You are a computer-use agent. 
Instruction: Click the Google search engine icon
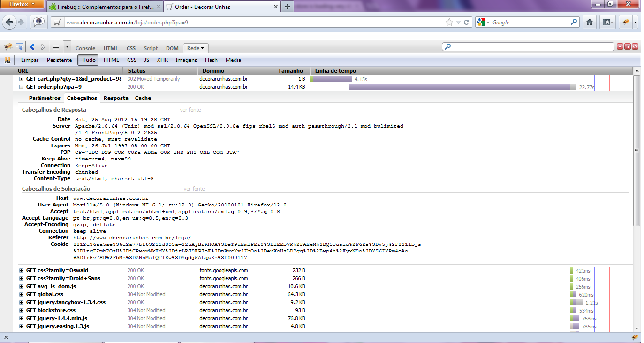(481, 22)
